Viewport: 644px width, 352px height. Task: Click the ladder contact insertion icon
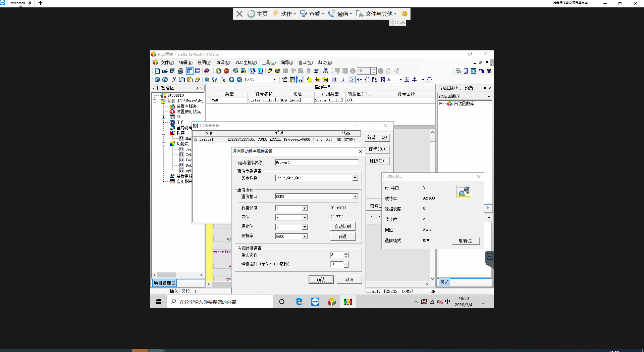click(x=359, y=80)
